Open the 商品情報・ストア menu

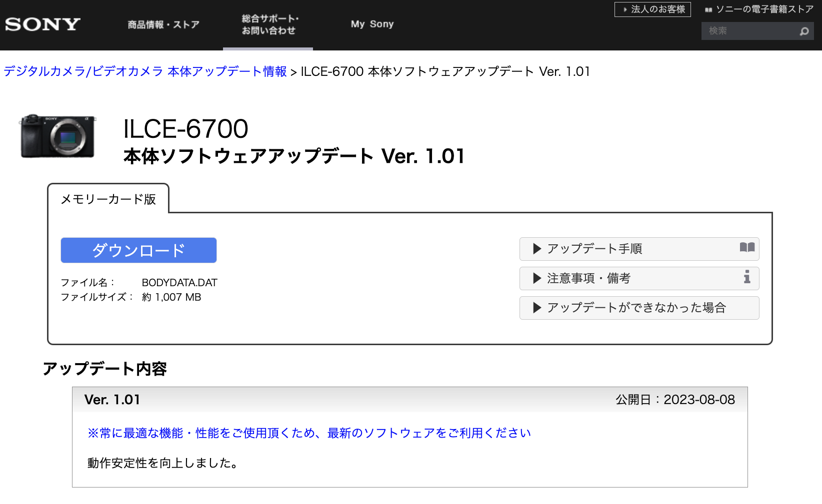(163, 24)
